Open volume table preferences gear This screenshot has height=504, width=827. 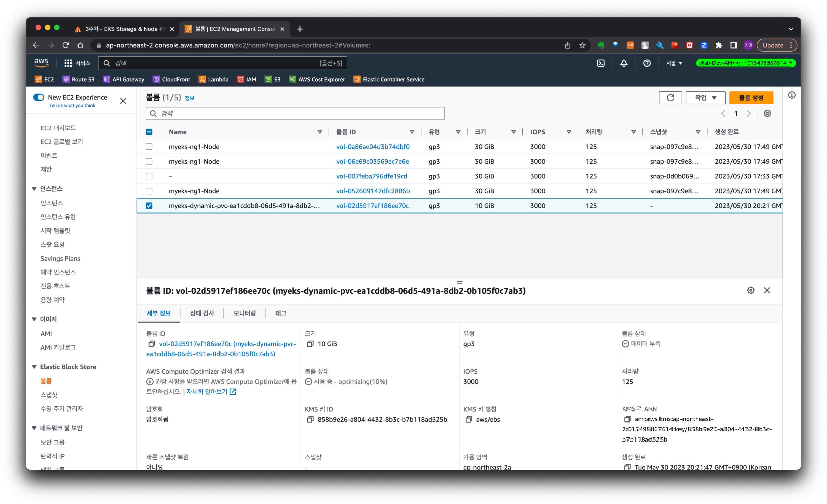click(x=767, y=114)
